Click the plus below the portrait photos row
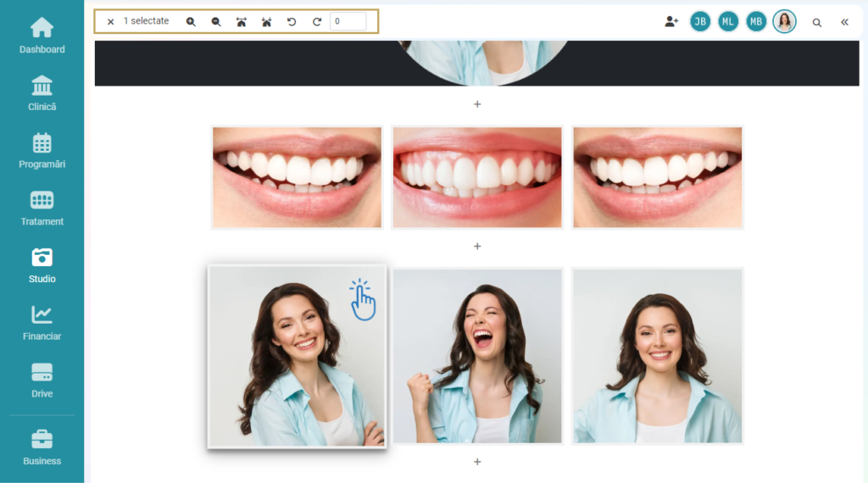 (477, 462)
